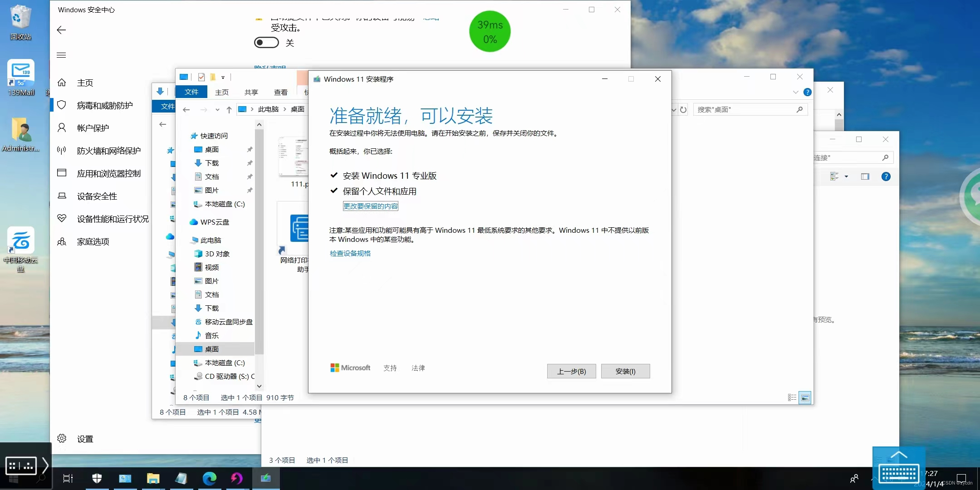The image size is (980, 490).
Task: Check the install Windows 11 Pro checkbox
Action: pyautogui.click(x=334, y=176)
